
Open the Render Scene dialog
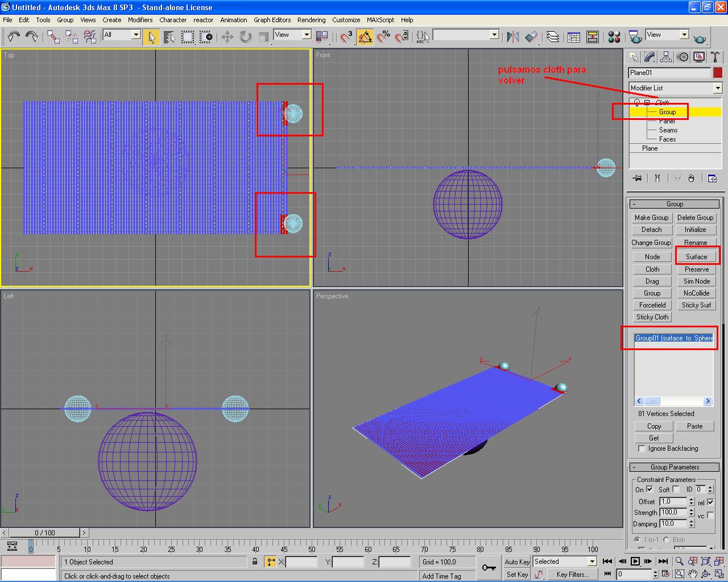(635, 37)
